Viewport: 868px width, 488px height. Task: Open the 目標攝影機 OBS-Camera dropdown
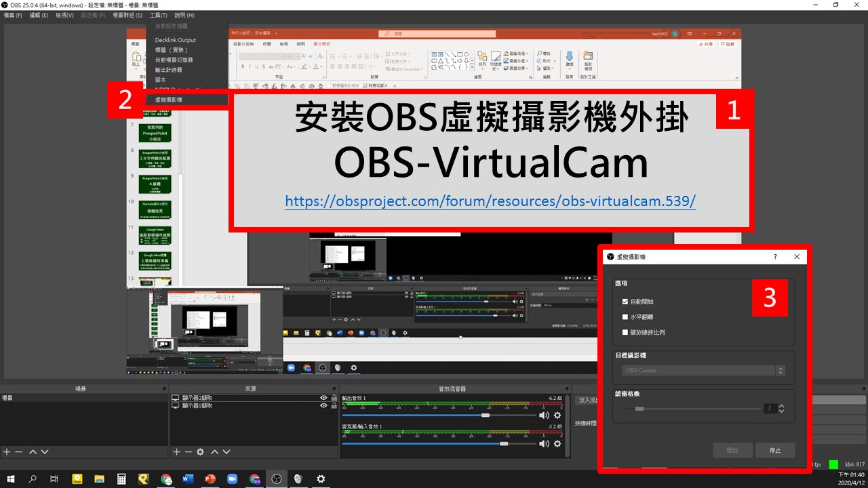(703, 370)
